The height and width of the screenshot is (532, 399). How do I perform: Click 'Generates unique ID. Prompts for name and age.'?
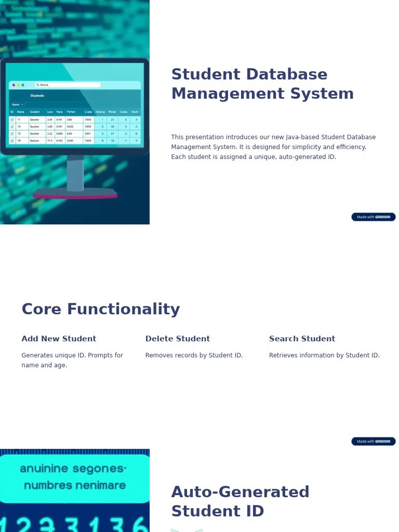(x=72, y=360)
